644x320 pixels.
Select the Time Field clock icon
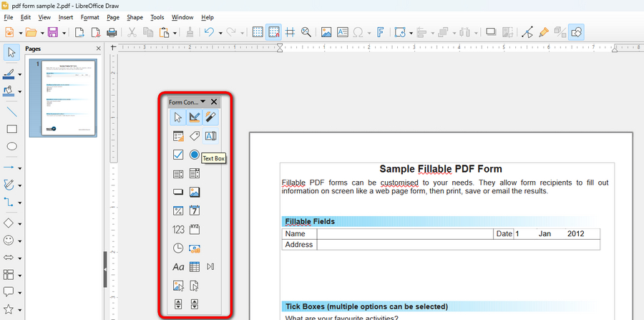click(x=178, y=248)
